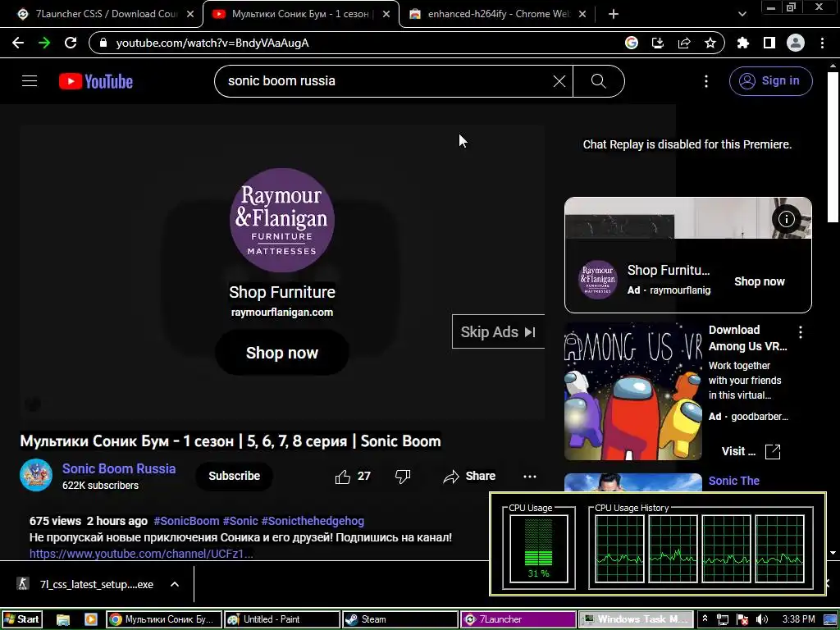This screenshot has height=630, width=840.
Task: Switch to Steam from taskbar
Action: click(x=400, y=619)
